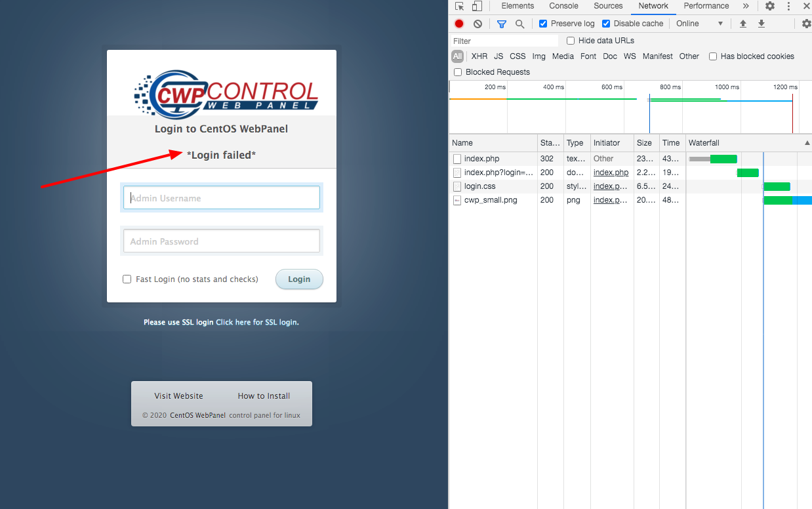Close the DevTools panel
Viewport: 812px width, 509px height.
coord(807,6)
